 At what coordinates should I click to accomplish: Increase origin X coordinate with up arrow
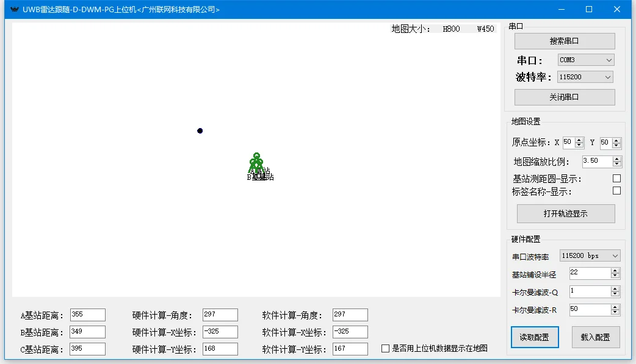pos(579,140)
